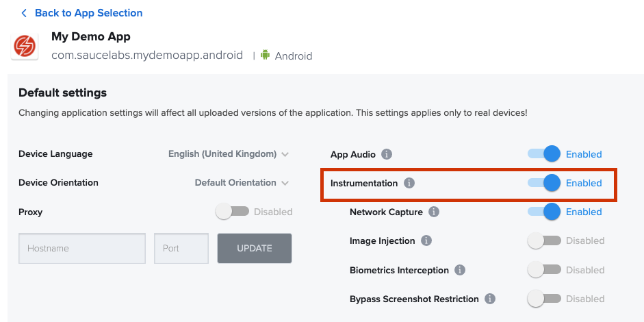
Task: Disable the App Audio toggle
Action: [x=545, y=154]
